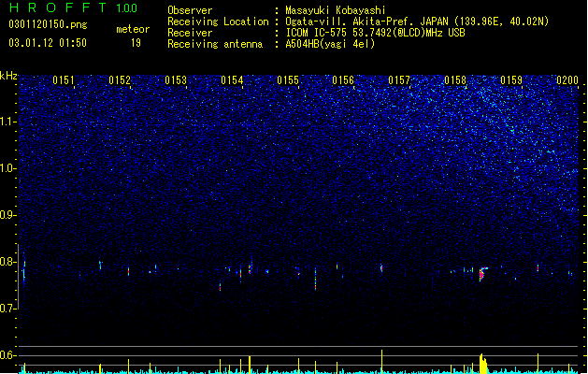Click the A504HB antenna text
Viewport: 588px width, 374px height.
tap(330, 44)
